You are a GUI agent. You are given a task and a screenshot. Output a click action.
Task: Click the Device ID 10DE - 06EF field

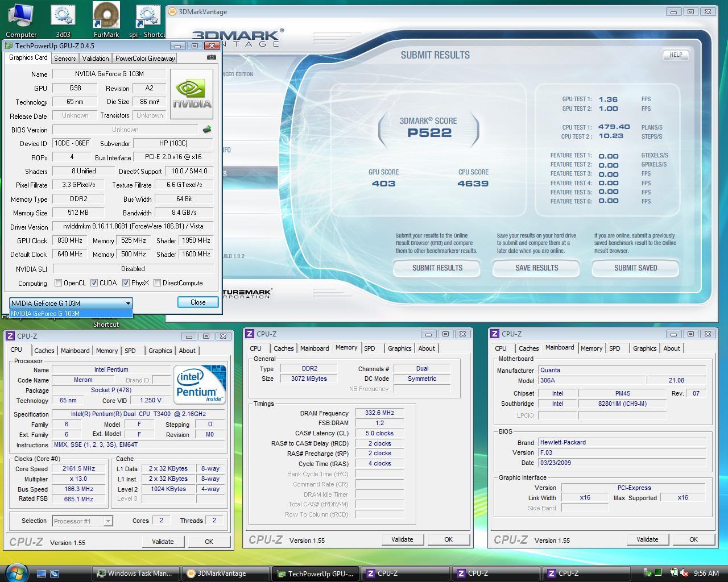(x=72, y=143)
